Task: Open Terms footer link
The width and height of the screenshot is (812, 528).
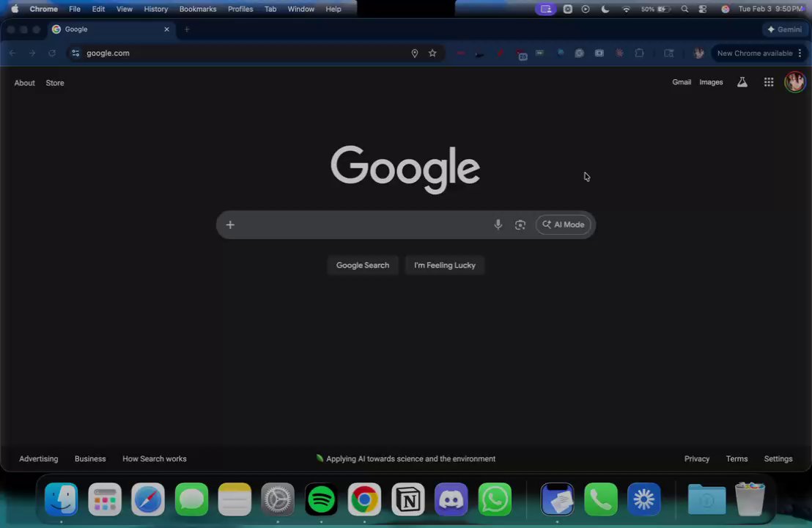Action: tap(737, 458)
